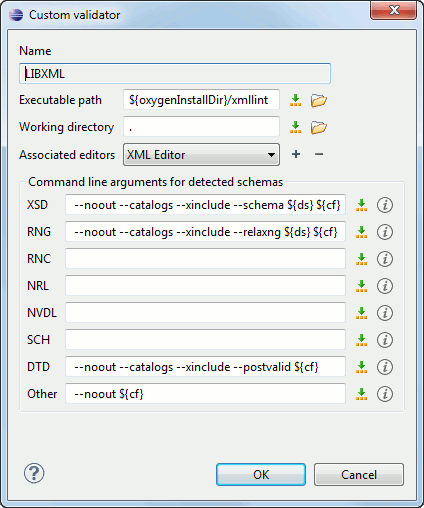Click into the empty RNC arguments field
The height and width of the screenshot is (508, 424).
tap(205, 258)
